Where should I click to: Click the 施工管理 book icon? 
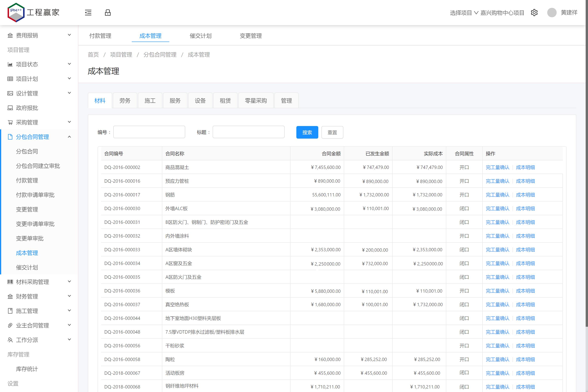[x=10, y=311]
